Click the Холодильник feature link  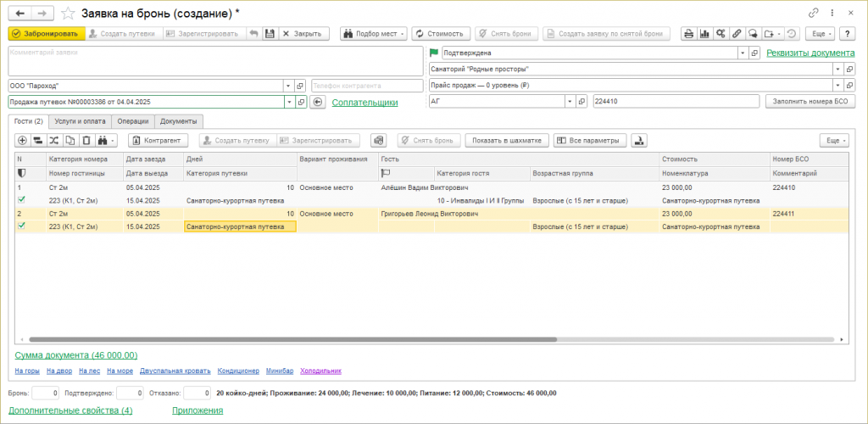click(321, 371)
